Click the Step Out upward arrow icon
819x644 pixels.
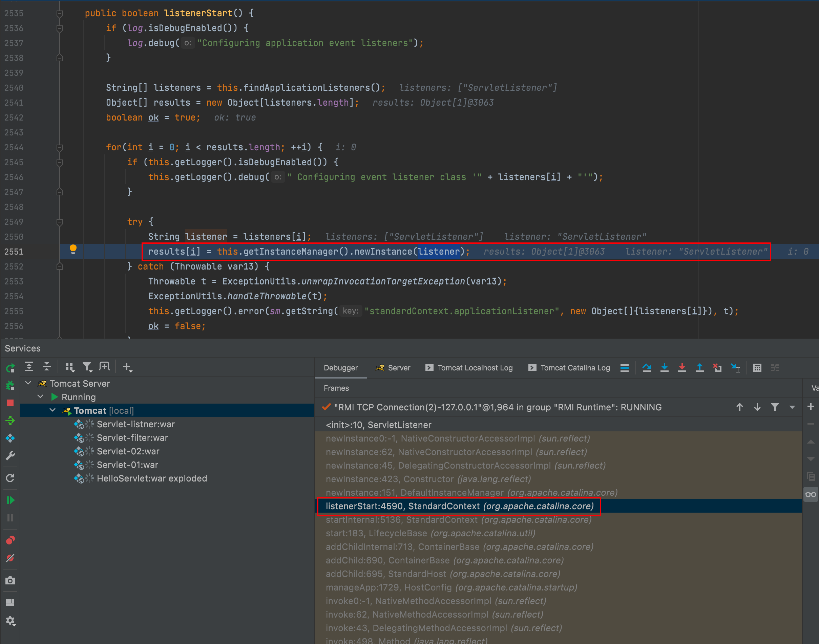pos(699,368)
